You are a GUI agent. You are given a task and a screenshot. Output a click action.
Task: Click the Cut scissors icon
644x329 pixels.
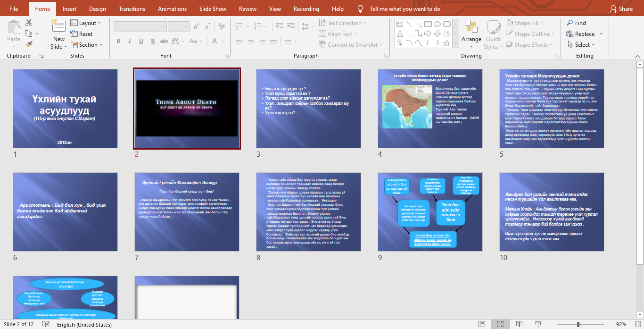[29, 23]
